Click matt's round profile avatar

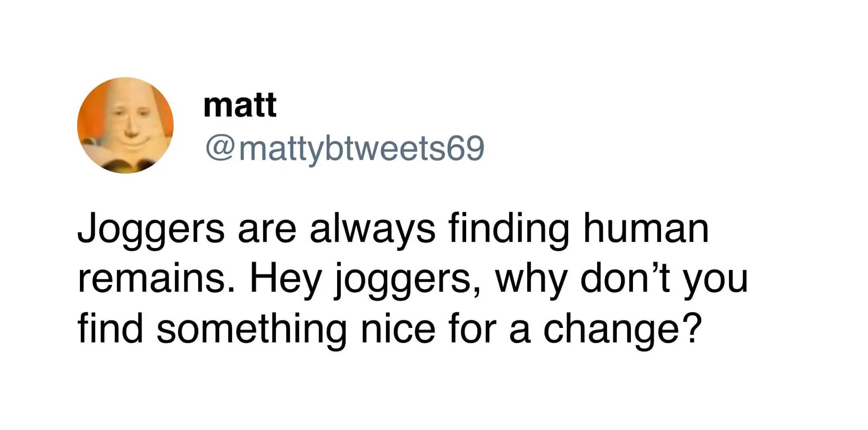[x=125, y=125]
